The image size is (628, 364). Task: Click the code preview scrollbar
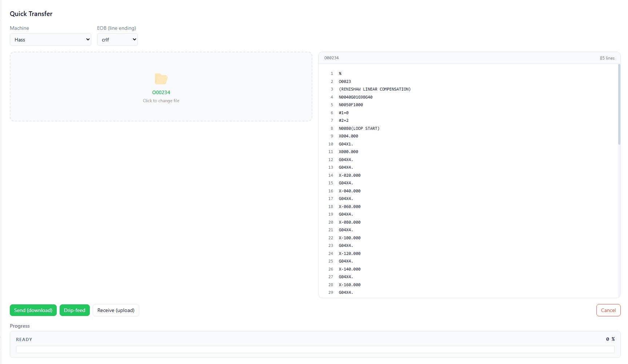(619, 105)
